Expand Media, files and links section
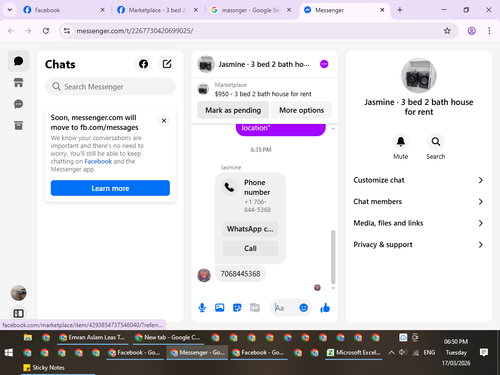 tap(418, 223)
